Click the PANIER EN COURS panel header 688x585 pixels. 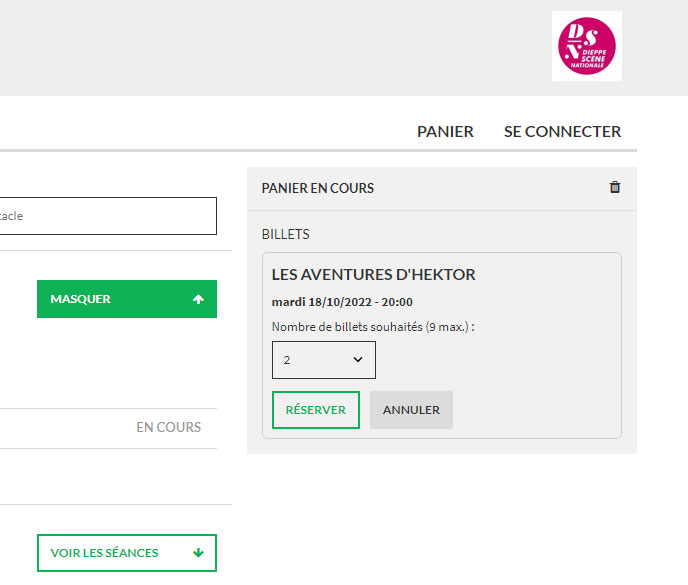coord(317,188)
